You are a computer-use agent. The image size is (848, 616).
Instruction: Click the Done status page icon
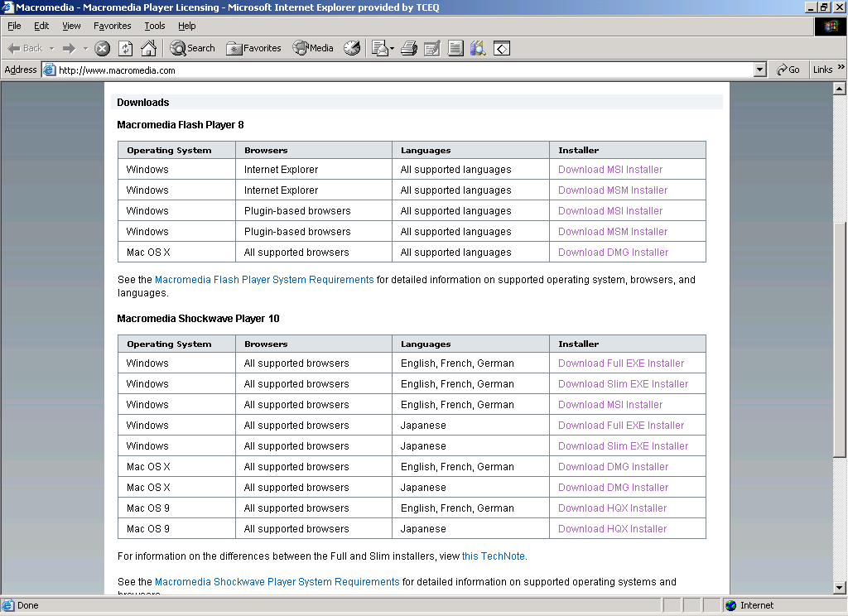[7, 605]
